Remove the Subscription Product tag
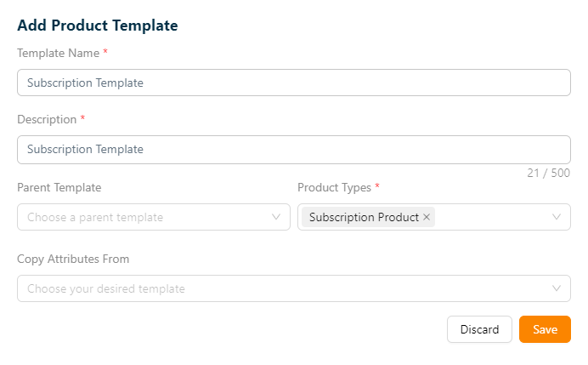This screenshot has height=365, width=588. click(x=427, y=217)
